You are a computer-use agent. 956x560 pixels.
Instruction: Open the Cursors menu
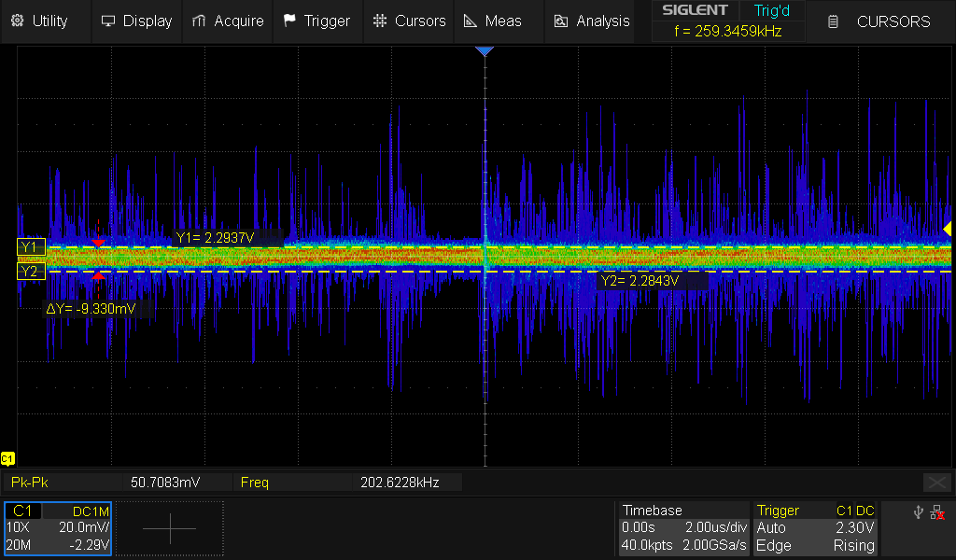click(x=406, y=21)
